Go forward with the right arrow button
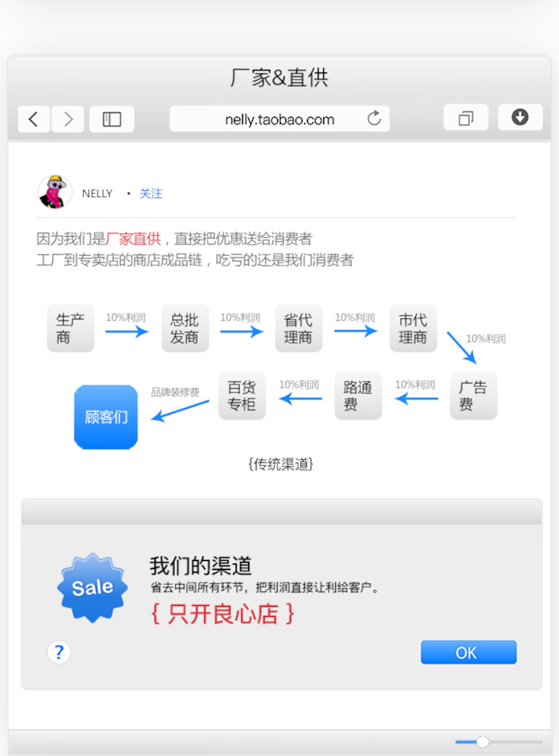The height and width of the screenshot is (756, 559). (x=68, y=119)
